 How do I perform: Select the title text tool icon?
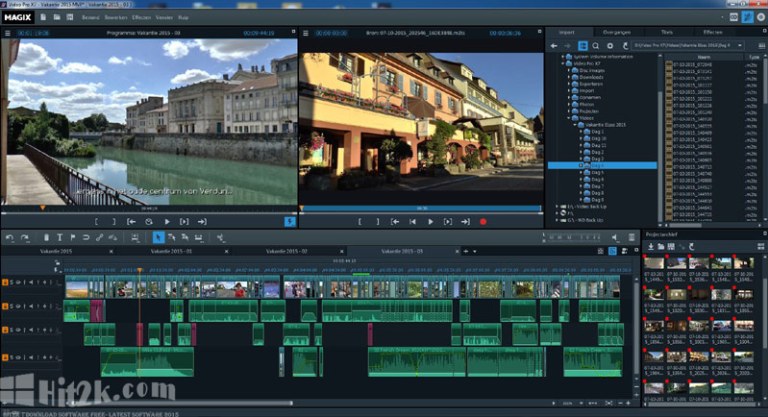coord(60,237)
